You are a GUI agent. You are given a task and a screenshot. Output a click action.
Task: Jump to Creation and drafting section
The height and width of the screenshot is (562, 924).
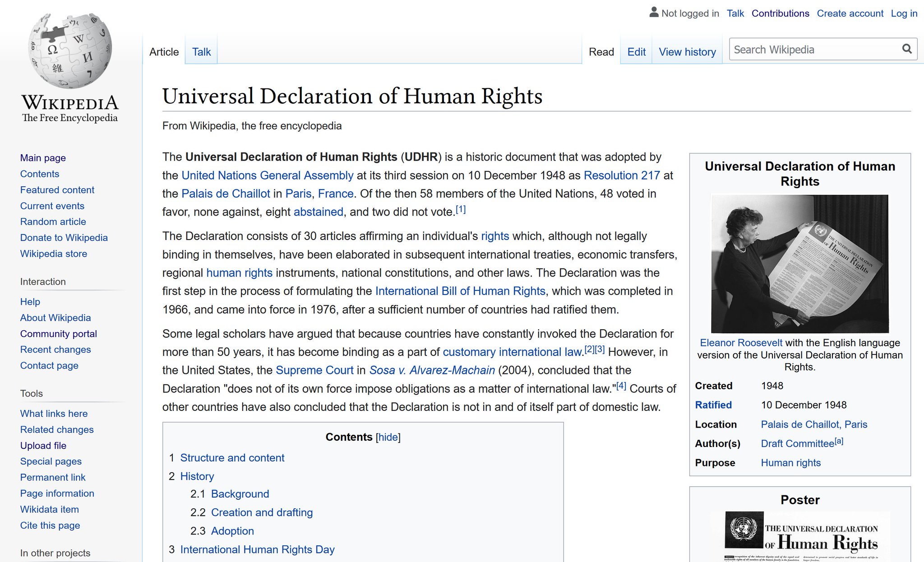pyautogui.click(x=262, y=512)
